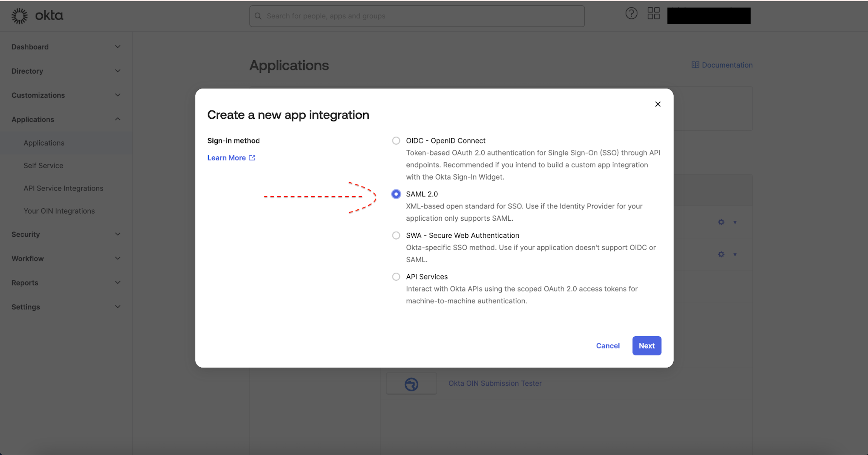Expand the Workflow sidebar section
This screenshot has width=868, height=455.
[66, 258]
